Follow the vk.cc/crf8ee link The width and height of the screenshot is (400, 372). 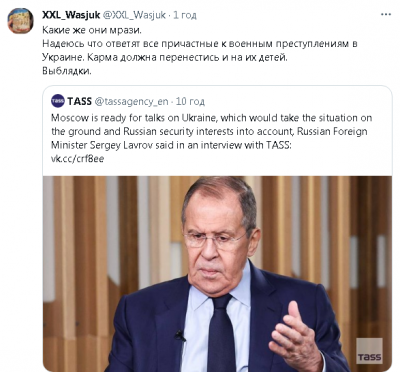77,159
